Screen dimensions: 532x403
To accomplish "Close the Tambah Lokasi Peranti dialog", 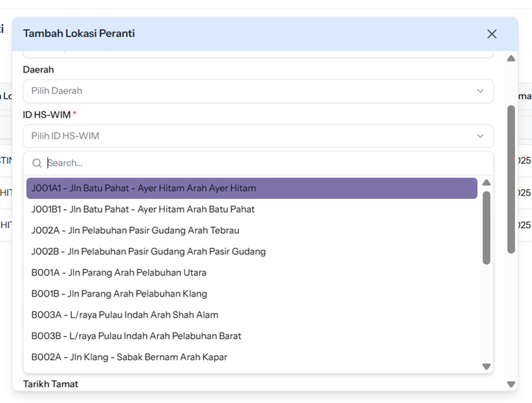I will [x=492, y=34].
